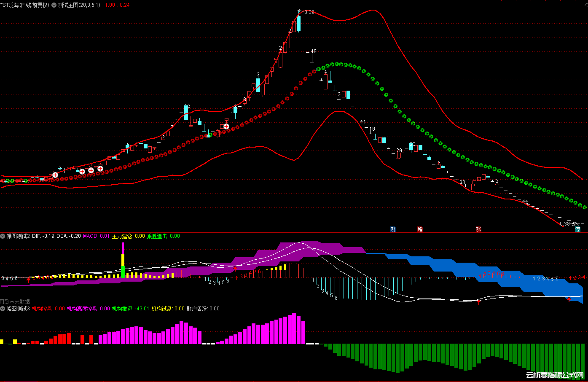Select the indicator name 测试主图(20,3,5,1)

coord(79,5)
